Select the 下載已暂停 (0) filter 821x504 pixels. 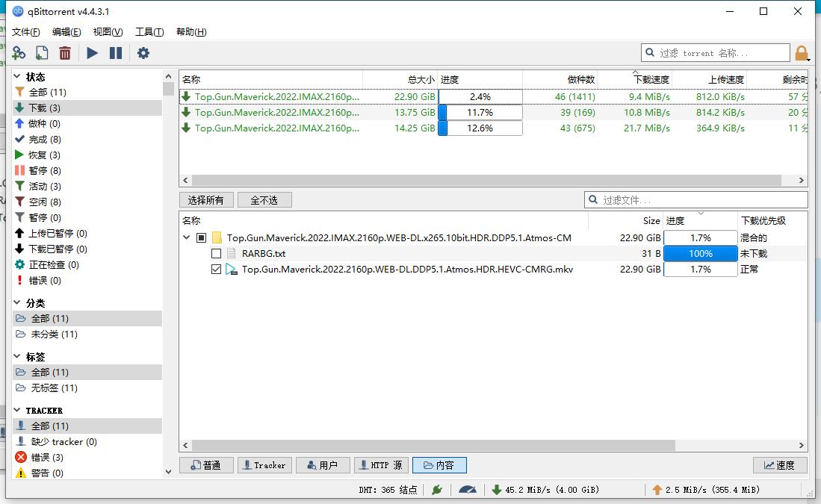pos(87,249)
